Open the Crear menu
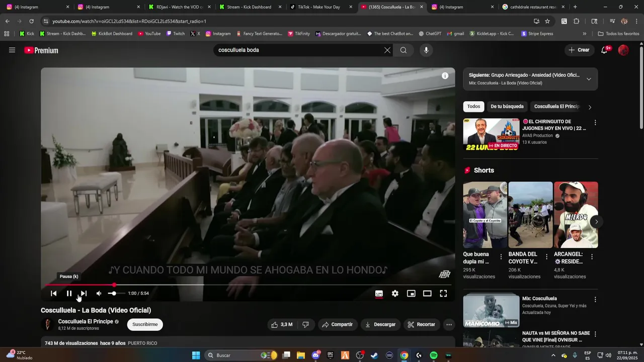This screenshot has width=644, height=362. click(x=579, y=50)
